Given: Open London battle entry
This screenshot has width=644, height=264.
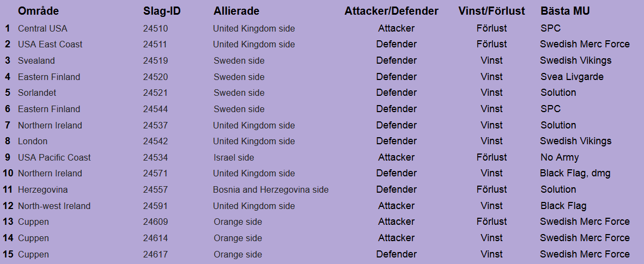Looking at the screenshot, I should (x=33, y=141).
